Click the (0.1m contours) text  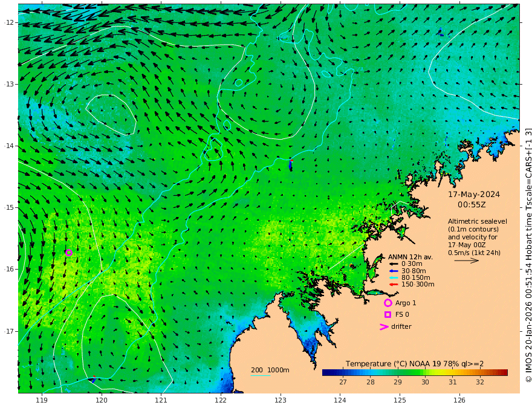click(473, 229)
